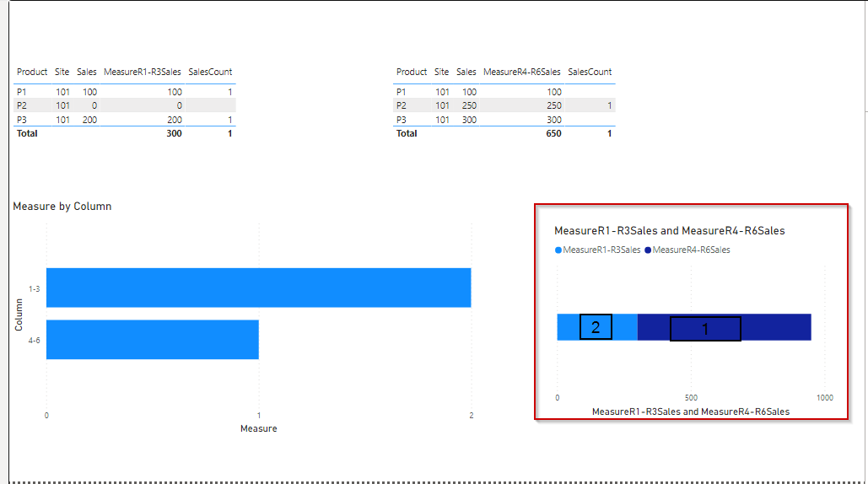
Task: Click MeasureR4-R6Sales legend label
Action: (x=692, y=250)
